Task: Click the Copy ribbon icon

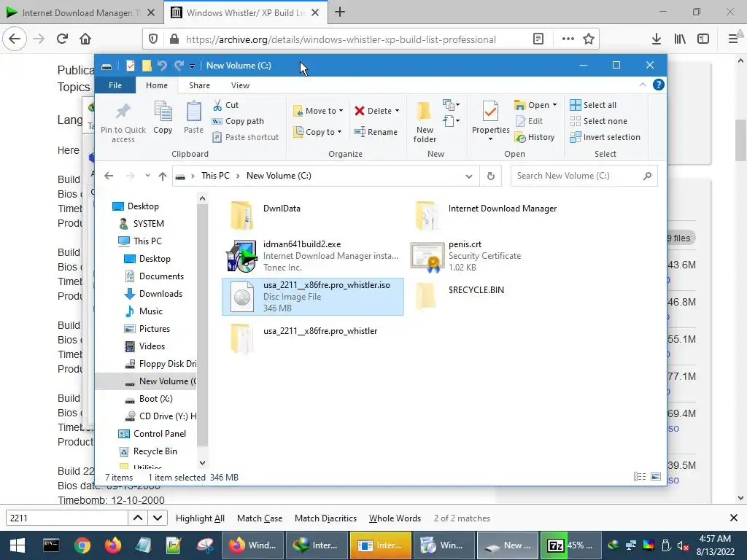Action: coord(163,112)
